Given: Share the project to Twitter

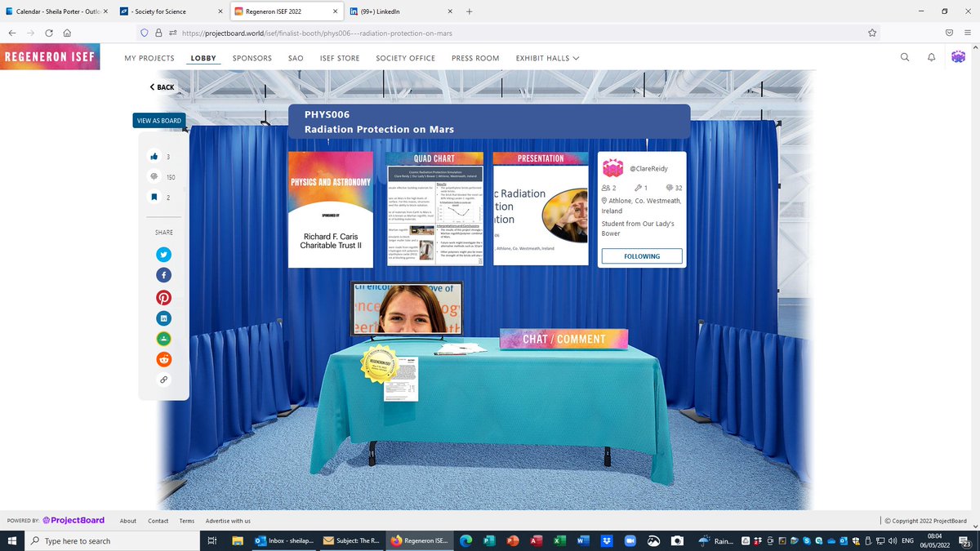Looking at the screenshot, I should (x=163, y=254).
